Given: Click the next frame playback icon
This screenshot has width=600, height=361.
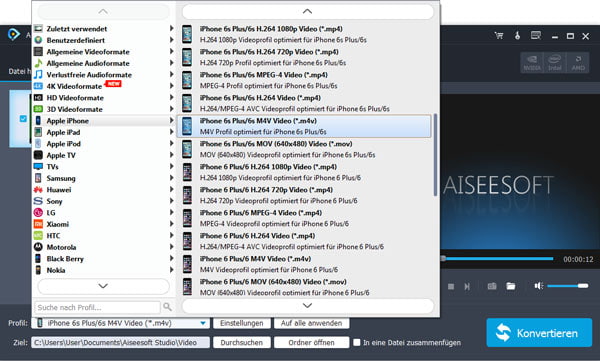Looking at the screenshot, I should tap(467, 286).
